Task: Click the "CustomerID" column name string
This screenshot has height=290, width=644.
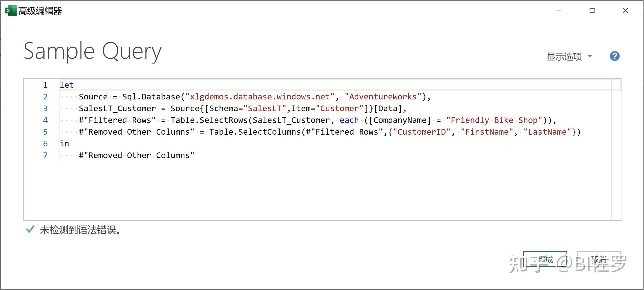Action: pos(422,132)
